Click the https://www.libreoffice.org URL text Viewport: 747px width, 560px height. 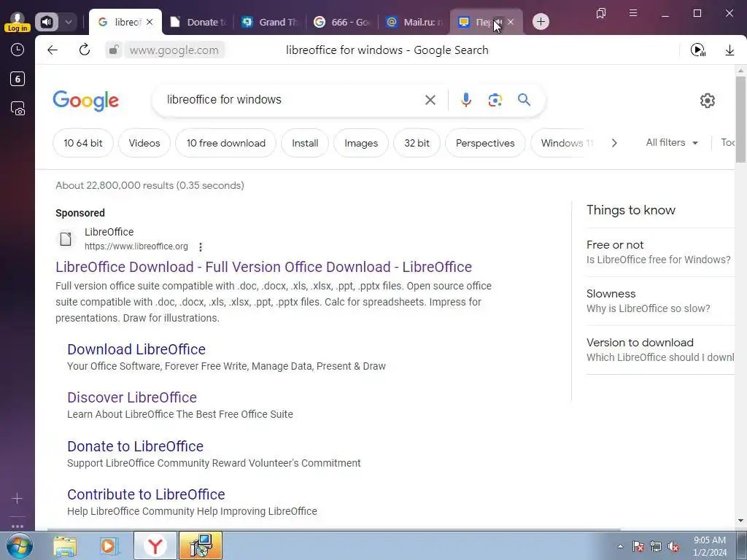coord(136,246)
